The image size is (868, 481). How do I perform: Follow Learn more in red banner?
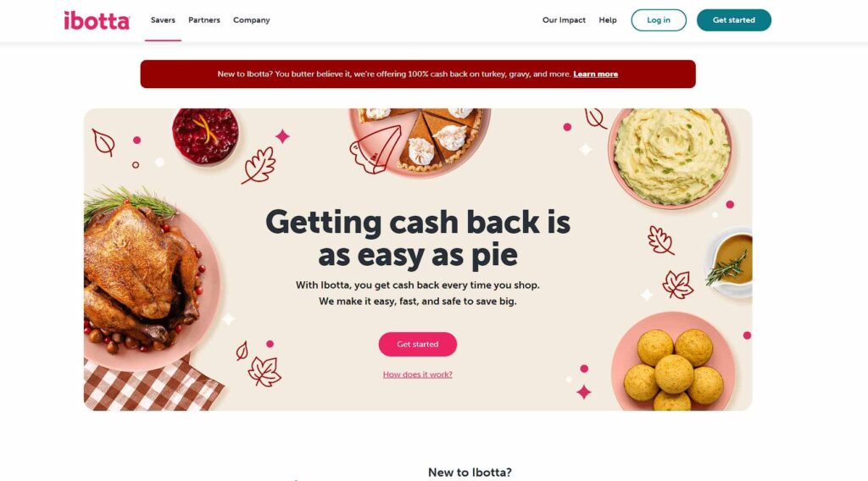[595, 74]
